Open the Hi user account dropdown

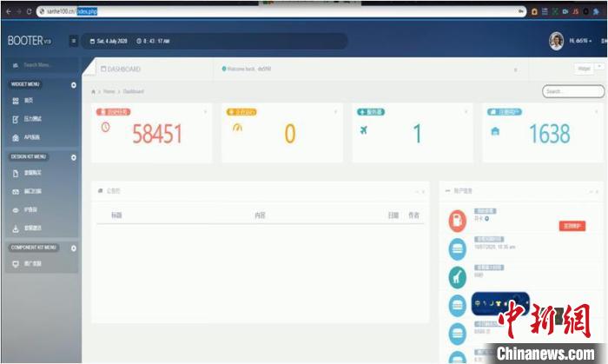coord(579,41)
